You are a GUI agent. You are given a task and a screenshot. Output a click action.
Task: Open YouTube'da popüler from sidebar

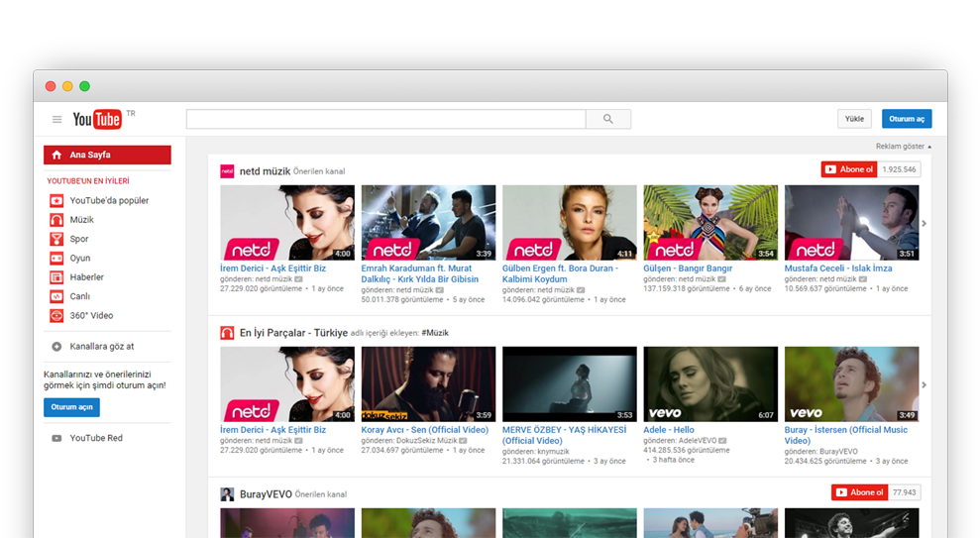(109, 200)
